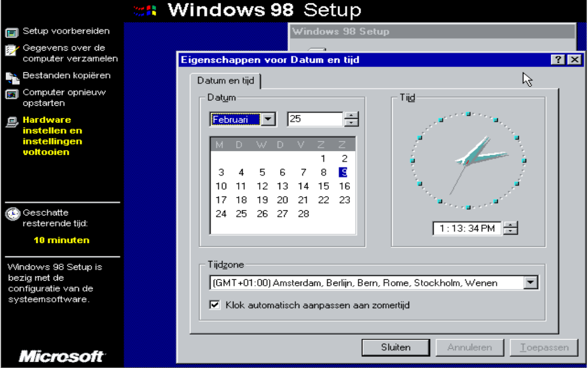Click the Gegevens over de computer verzamelen icon
588x368 pixels.
(12, 50)
